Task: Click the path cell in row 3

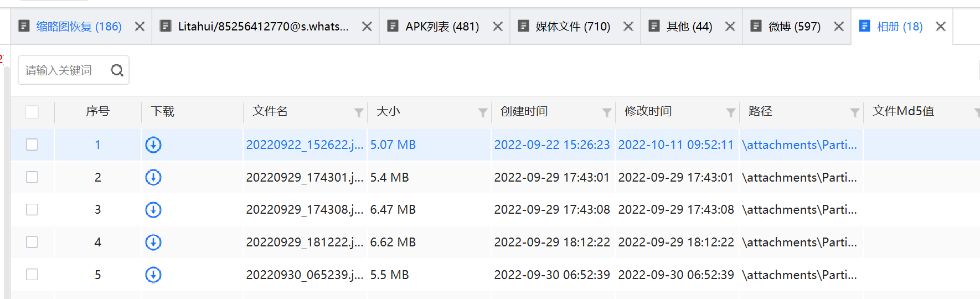Action: pyautogui.click(x=800, y=209)
